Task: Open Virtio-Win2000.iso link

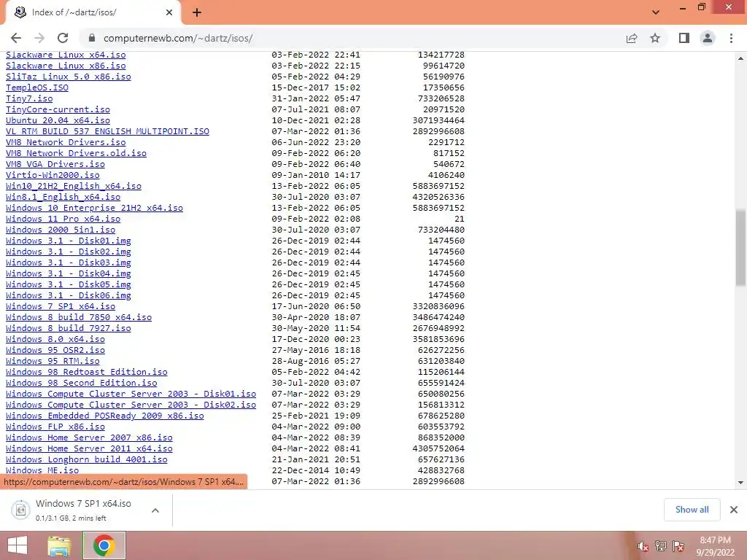Action: tap(53, 175)
